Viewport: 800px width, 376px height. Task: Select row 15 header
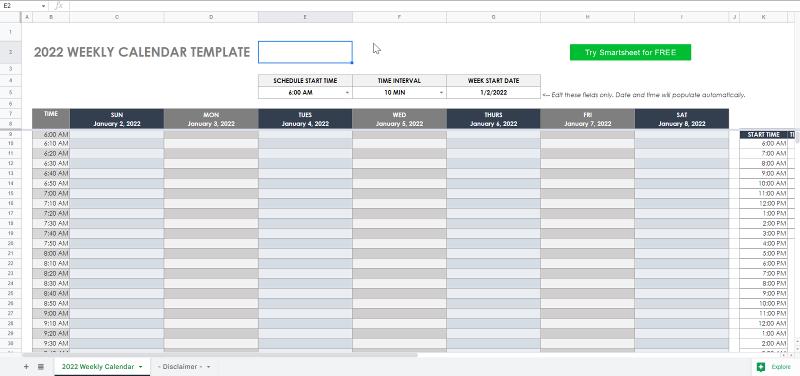click(x=10, y=194)
